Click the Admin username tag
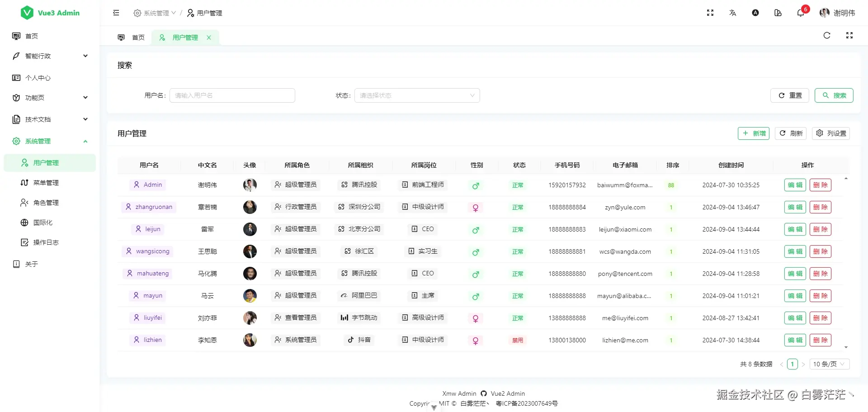Image resolution: width=868 pixels, height=412 pixels. pos(148,185)
